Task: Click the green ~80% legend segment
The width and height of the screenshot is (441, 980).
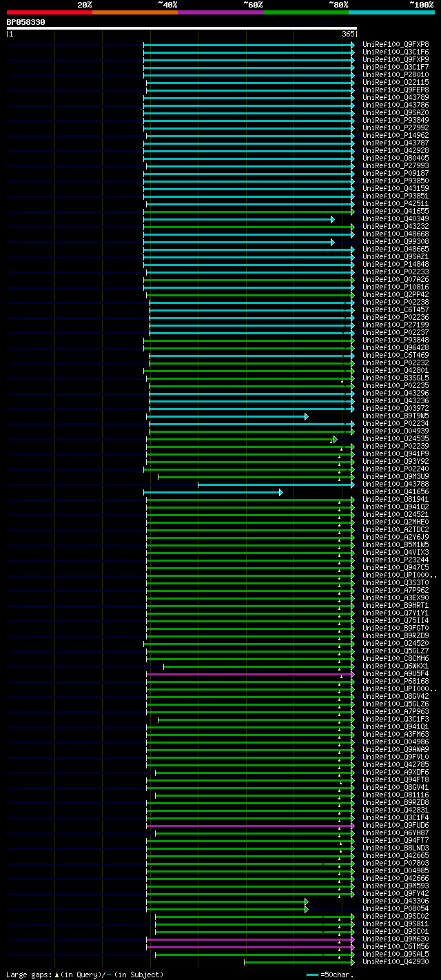Action: 306,12
